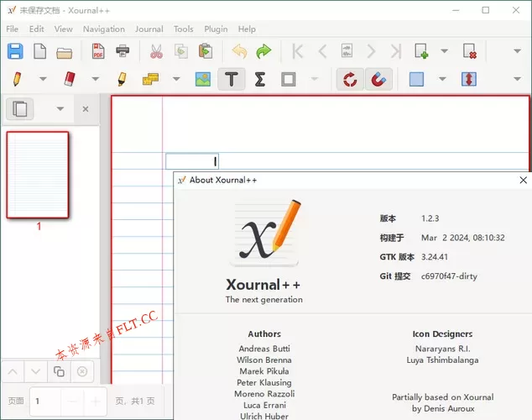The image size is (532, 420).
Task: Open the View menu
Action: [x=63, y=29]
